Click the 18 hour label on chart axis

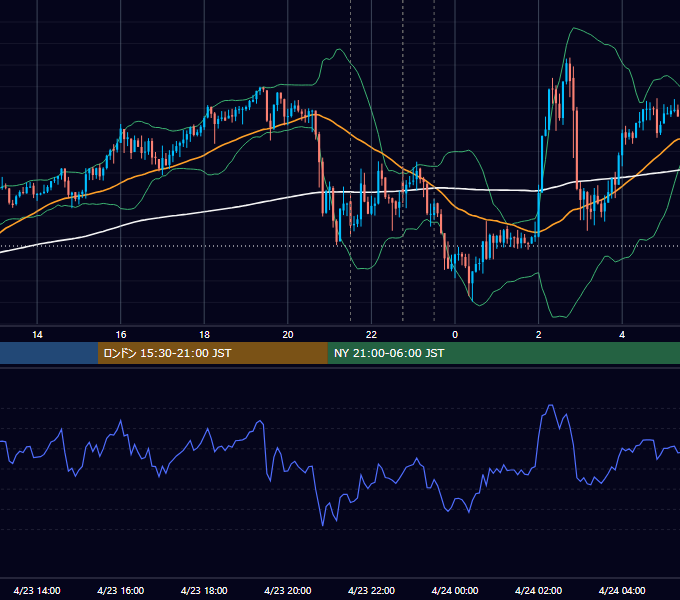tap(204, 335)
